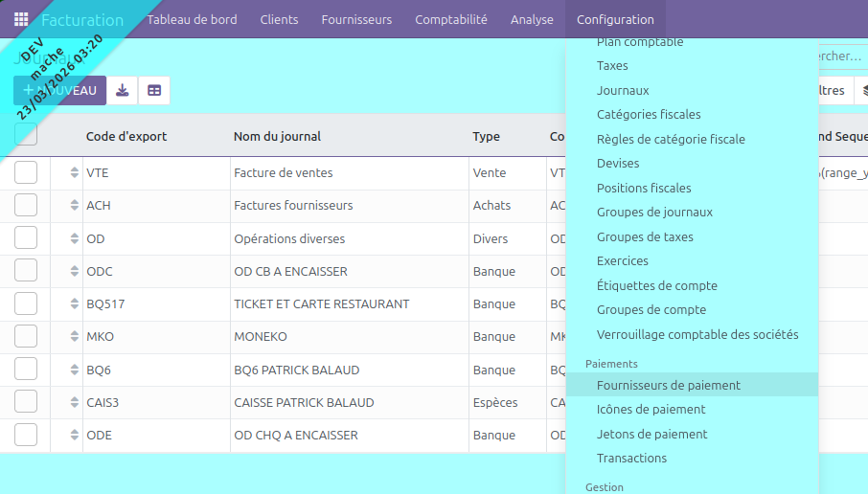Screen dimensions: 868x494
Task: Click the drag handle for ODE row
Action: (74, 435)
